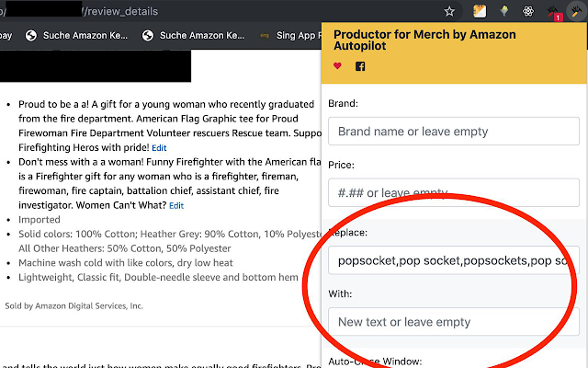
Task: Edit the second bullet about Women Can't What
Action: click(176, 206)
